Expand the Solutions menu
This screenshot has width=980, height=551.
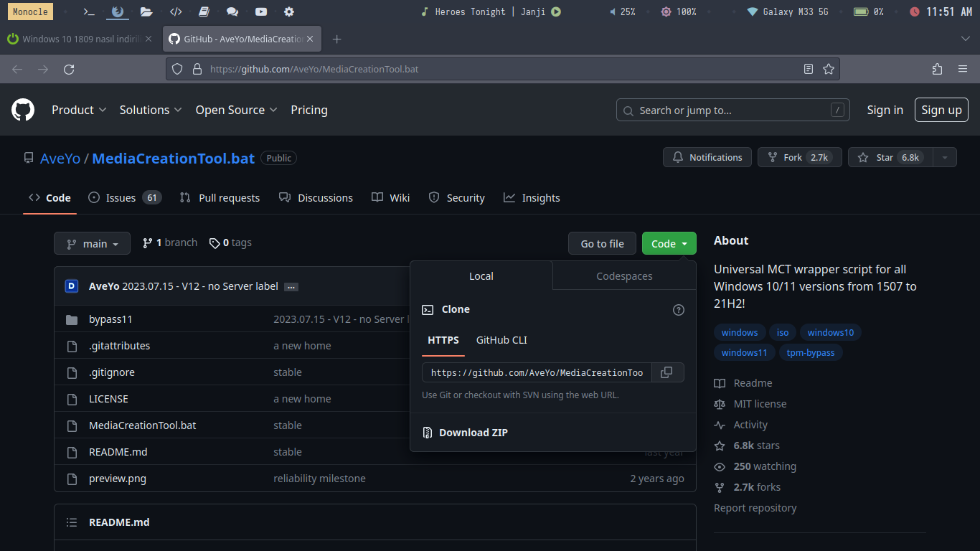(x=151, y=110)
